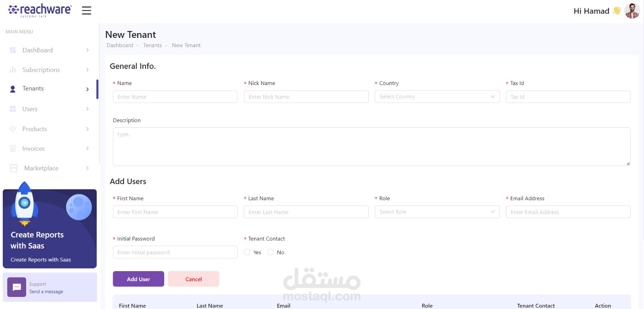This screenshot has height=309, width=644.
Task: Toggle the hamburger menu icon
Action: tap(87, 10)
